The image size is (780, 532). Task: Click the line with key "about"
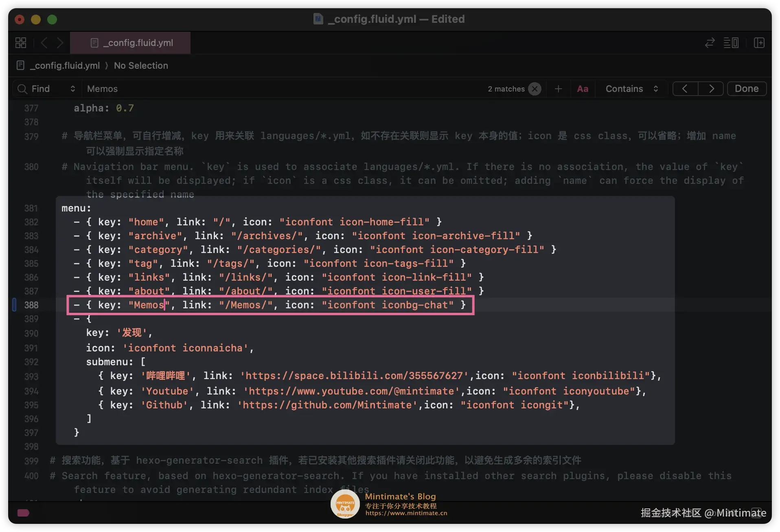click(279, 291)
